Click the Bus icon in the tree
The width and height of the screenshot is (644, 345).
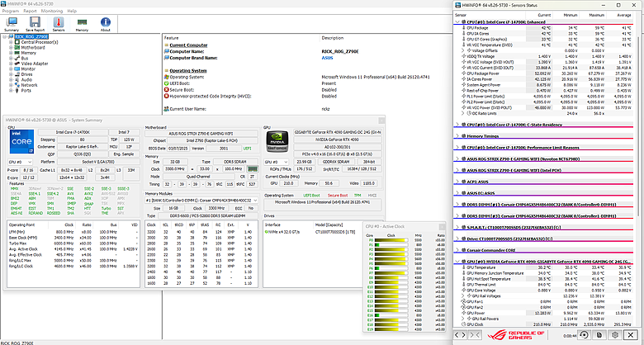(17, 59)
